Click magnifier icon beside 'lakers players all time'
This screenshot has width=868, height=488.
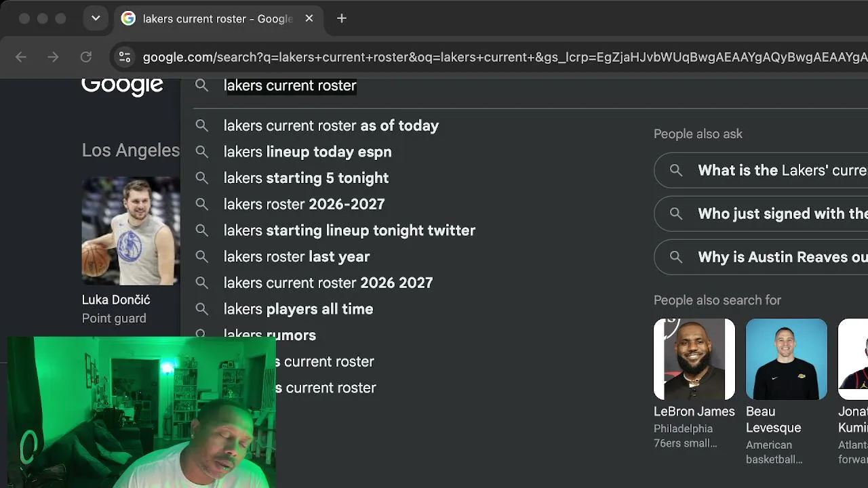coord(201,309)
